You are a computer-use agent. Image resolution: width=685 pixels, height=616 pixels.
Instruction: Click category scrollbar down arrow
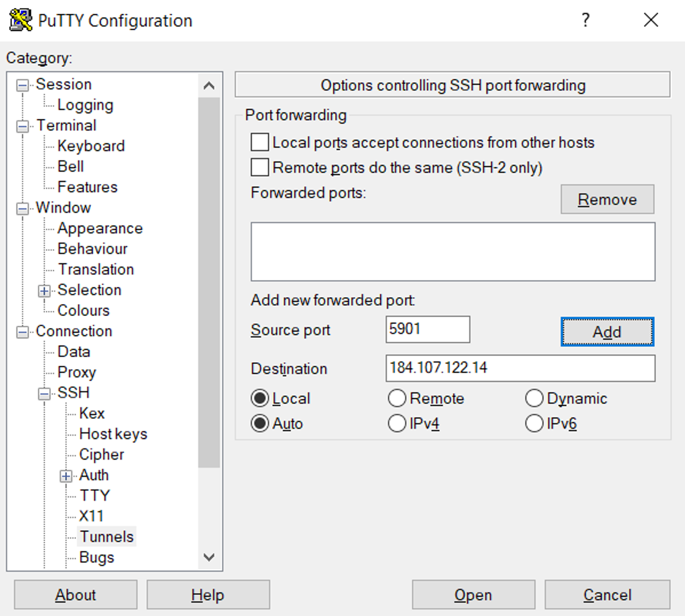209,557
